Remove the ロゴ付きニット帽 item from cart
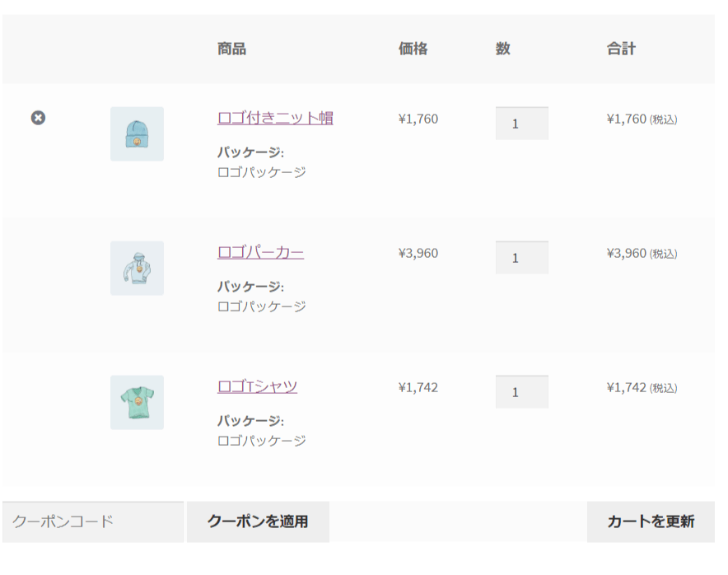 [x=38, y=118]
